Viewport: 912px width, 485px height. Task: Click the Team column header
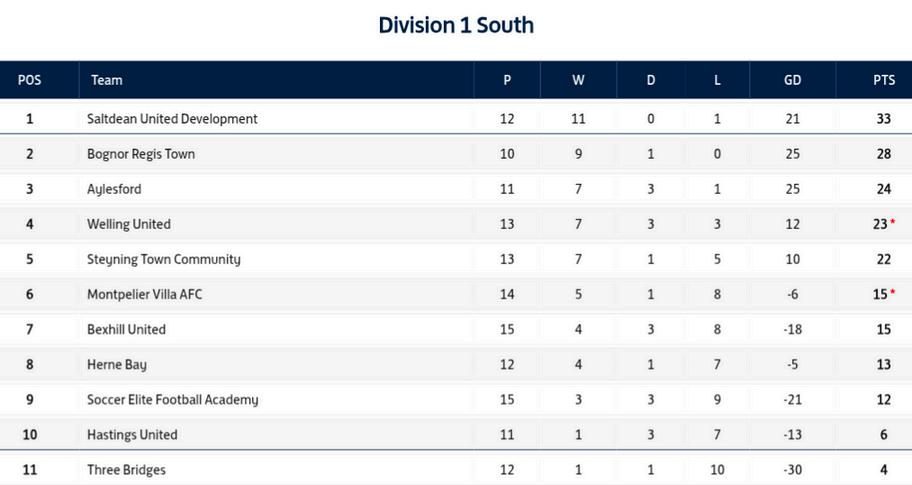[107, 80]
